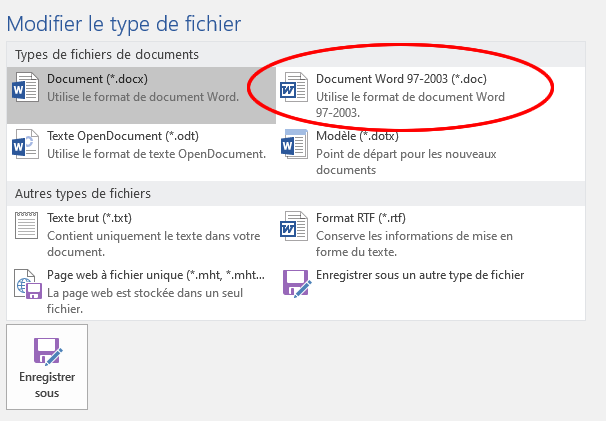606x421 pixels.
Task: Pick the Modèle (*.dotx) label
Action: pos(357,136)
